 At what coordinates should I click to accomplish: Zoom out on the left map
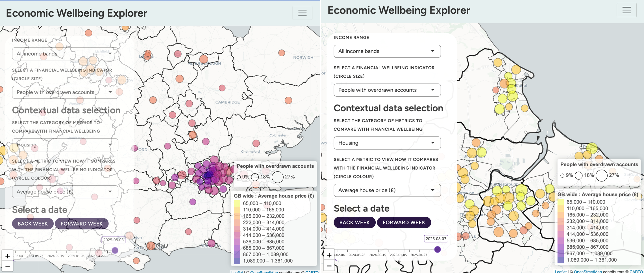[x=8, y=266]
